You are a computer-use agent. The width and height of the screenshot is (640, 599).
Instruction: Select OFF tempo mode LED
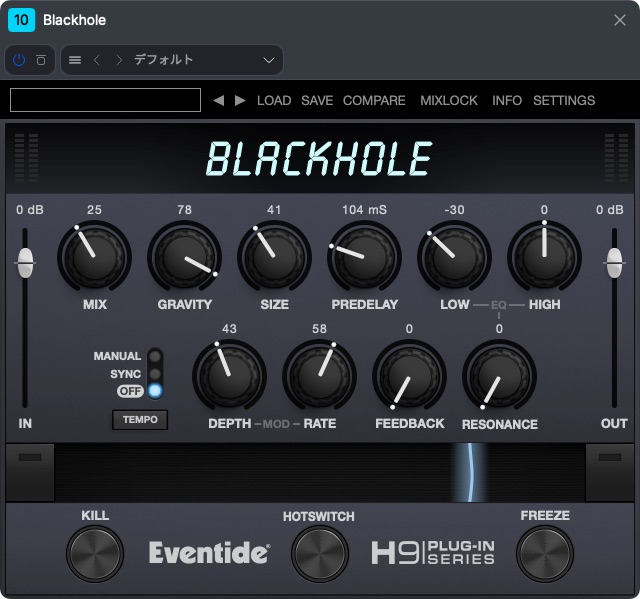pyautogui.click(x=155, y=391)
